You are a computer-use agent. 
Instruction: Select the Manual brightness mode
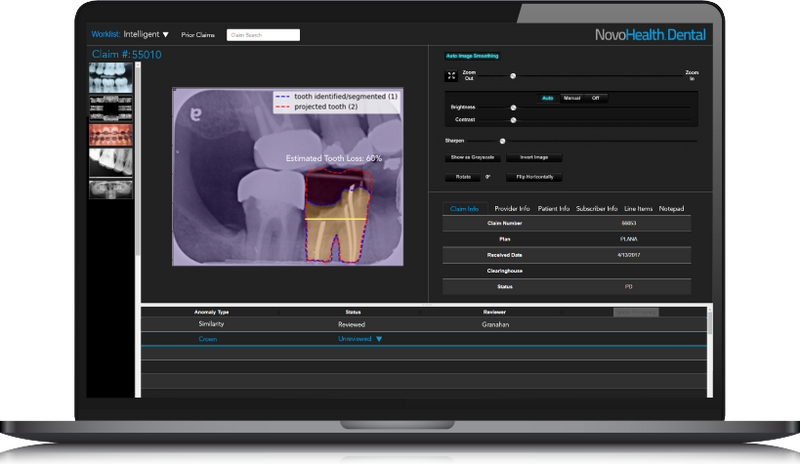click(x=572, y=98)
